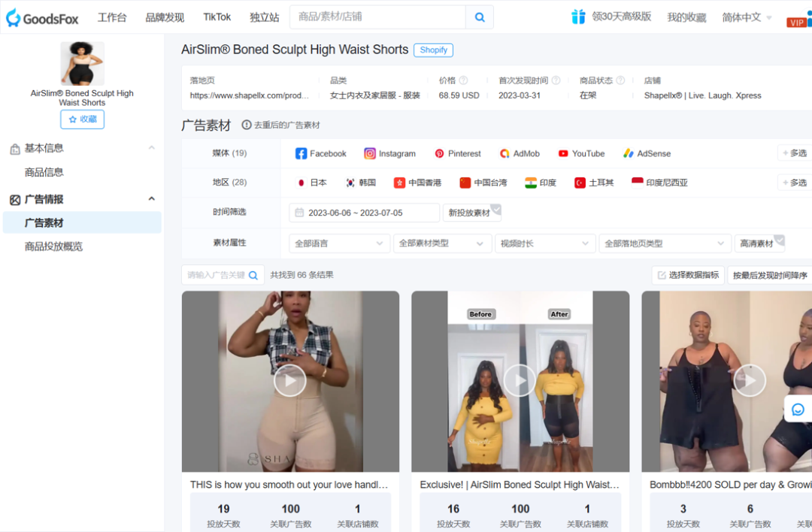Open the 全部语言 dropdown

338,243
